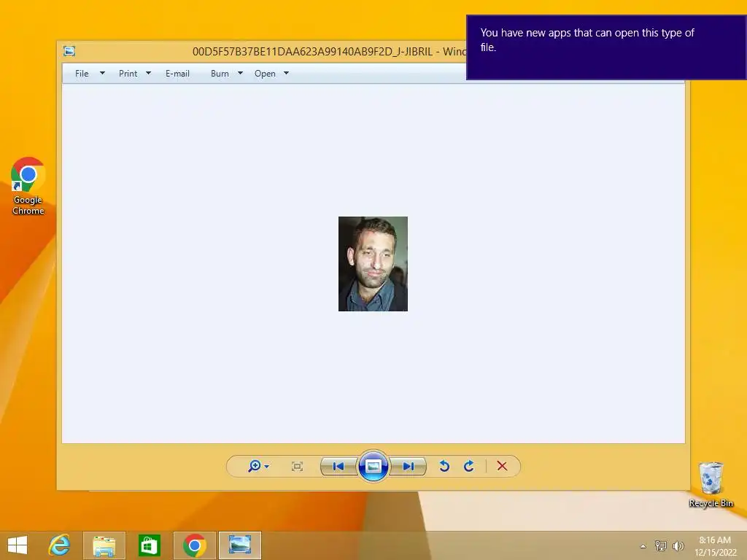747x560 pixels.
Task: Rotate the photo counterclockwise
Action: 444,466
